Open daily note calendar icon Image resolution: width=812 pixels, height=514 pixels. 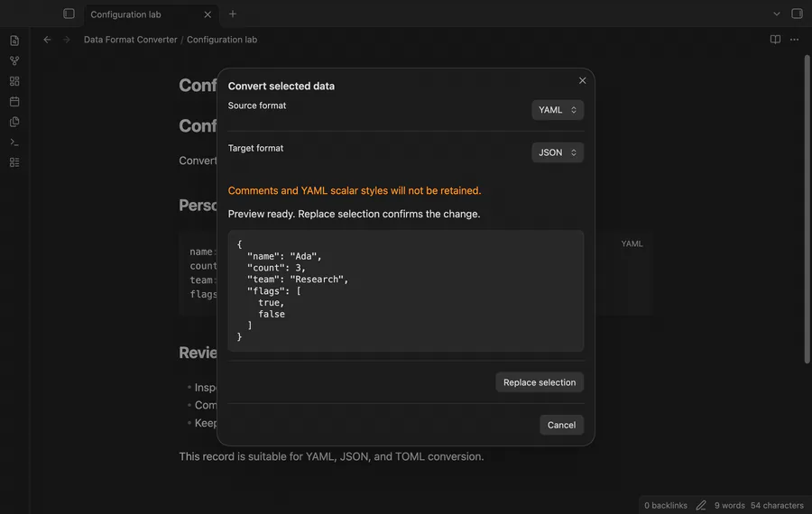tap(14, 102)
